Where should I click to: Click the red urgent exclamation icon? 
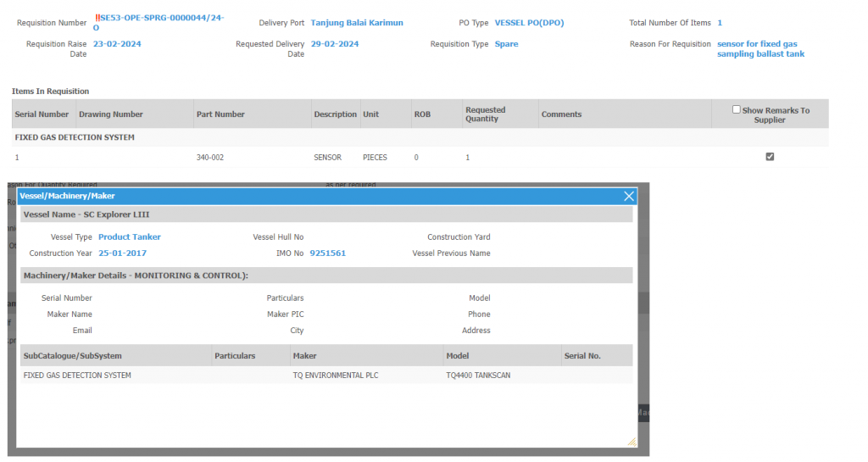click(x=97, y=18)
